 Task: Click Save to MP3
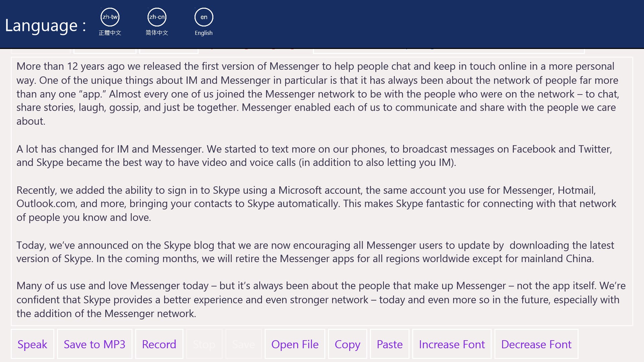pyautogui.click(x=95, y=344)
